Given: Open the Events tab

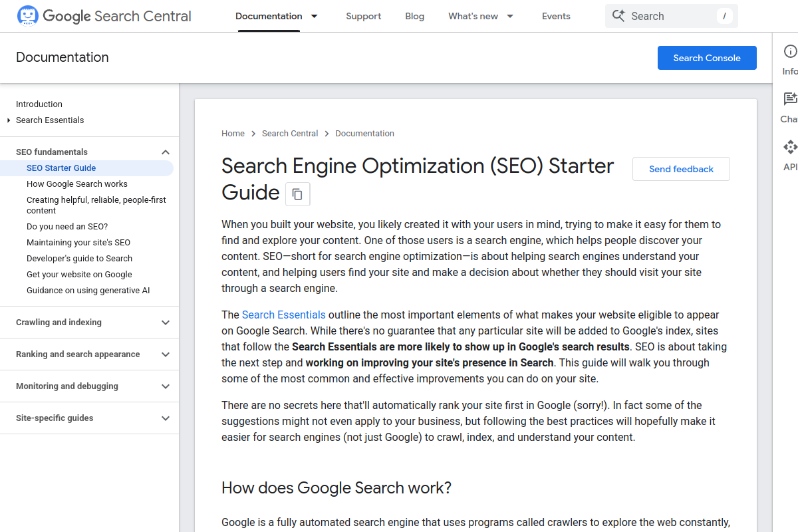Looking at the screenshot, I should coord(556,16).
